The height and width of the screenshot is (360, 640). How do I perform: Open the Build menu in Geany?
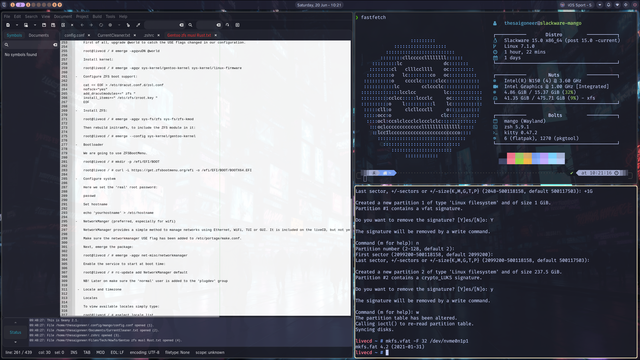[x=97, y=16]
